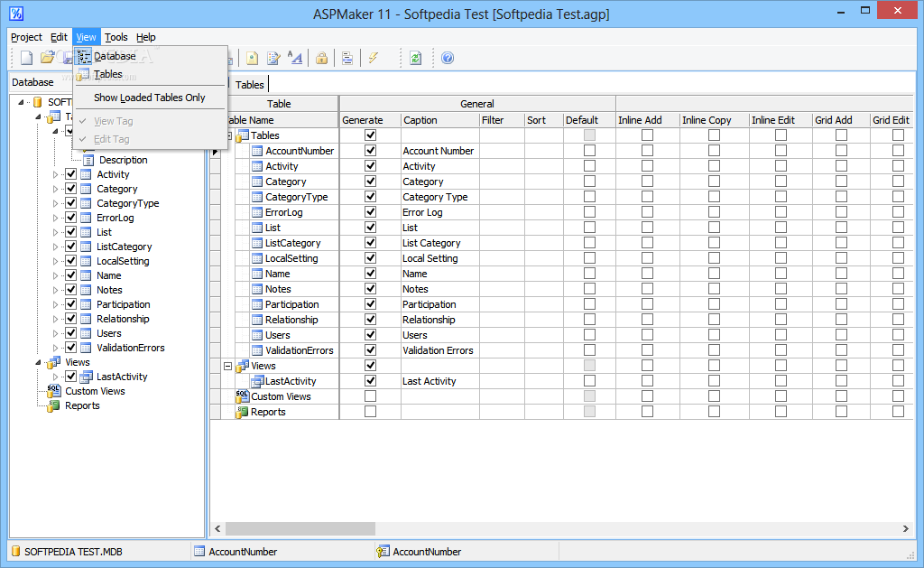Toggle the Generate checkbox for the Users row
Screen dimensions: 924x568
coord(370,335)
